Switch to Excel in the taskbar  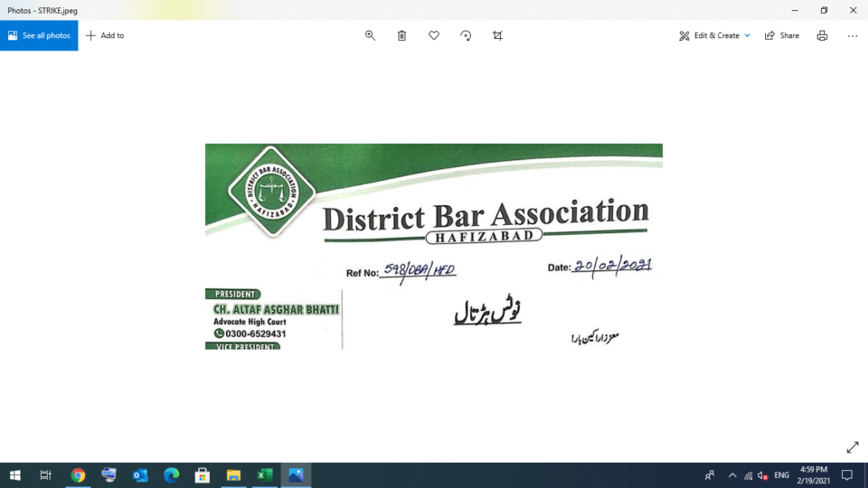pyautogui.click(x=265, y=475)
